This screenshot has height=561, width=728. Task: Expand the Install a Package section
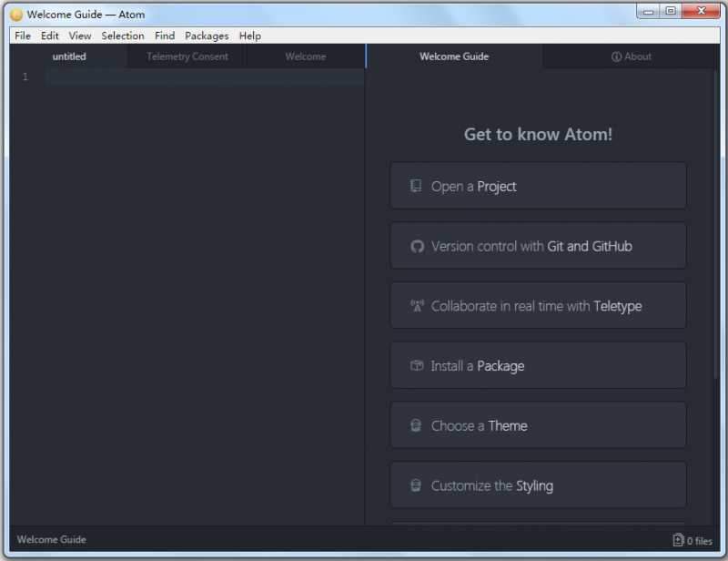(538, 366)
